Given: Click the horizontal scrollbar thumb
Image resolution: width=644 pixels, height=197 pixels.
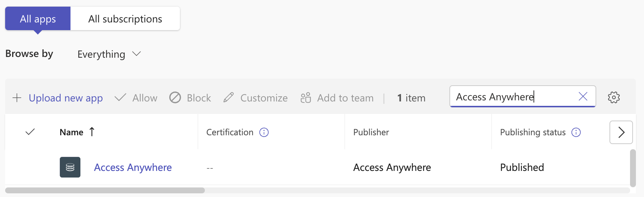Looking at the screenshot, I should [x=105, y=190].
